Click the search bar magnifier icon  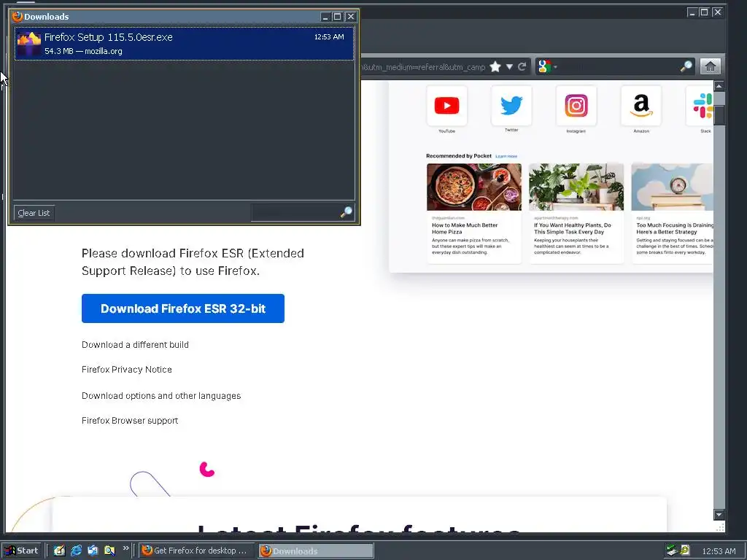(x=686, y=66)
